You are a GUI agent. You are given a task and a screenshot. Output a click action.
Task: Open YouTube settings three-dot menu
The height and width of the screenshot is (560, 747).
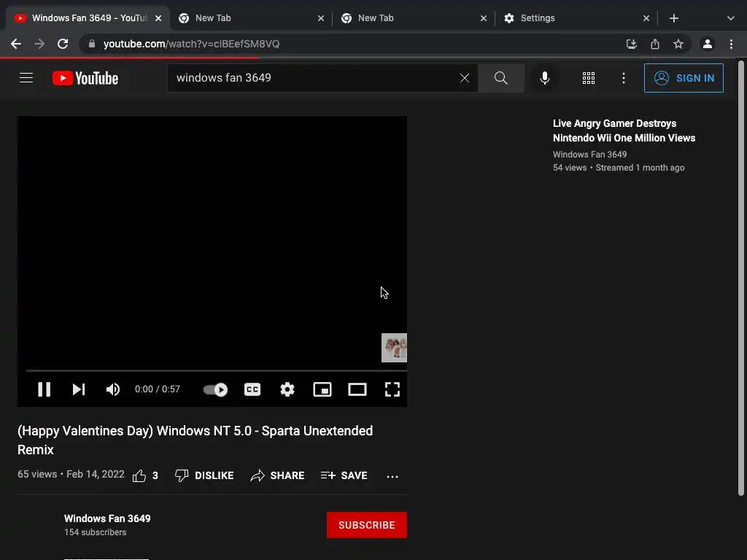[624, 78]
